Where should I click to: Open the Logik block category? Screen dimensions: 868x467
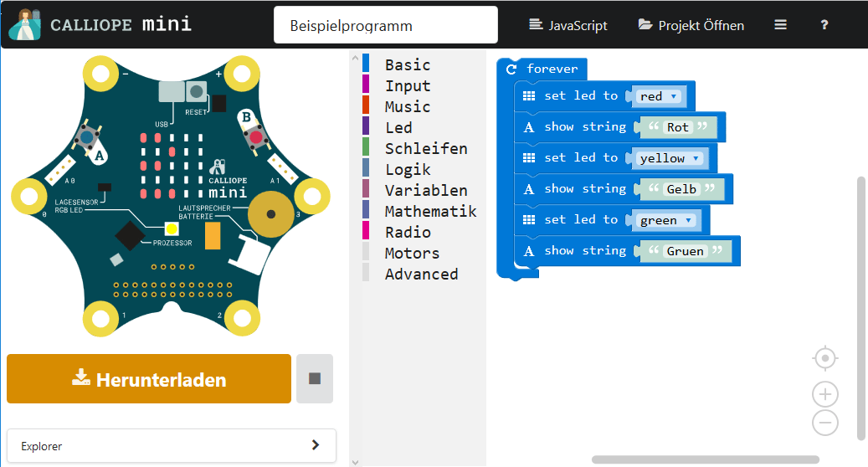[408, 170]
